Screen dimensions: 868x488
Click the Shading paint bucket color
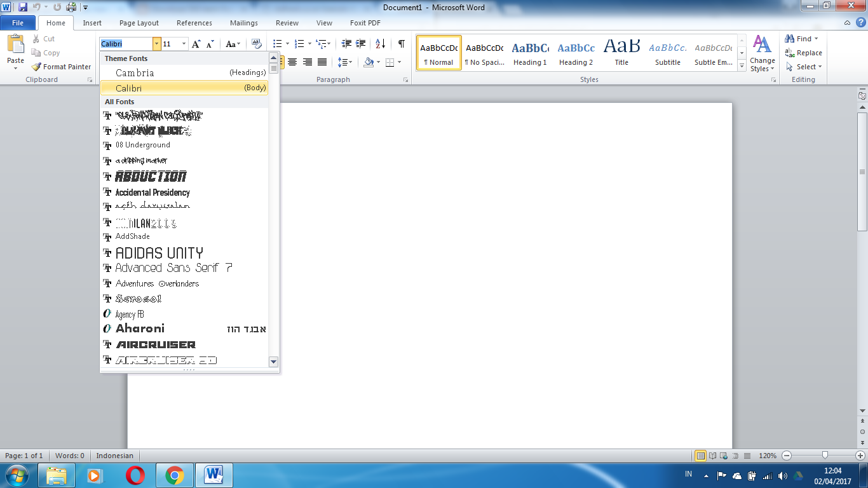369,62
